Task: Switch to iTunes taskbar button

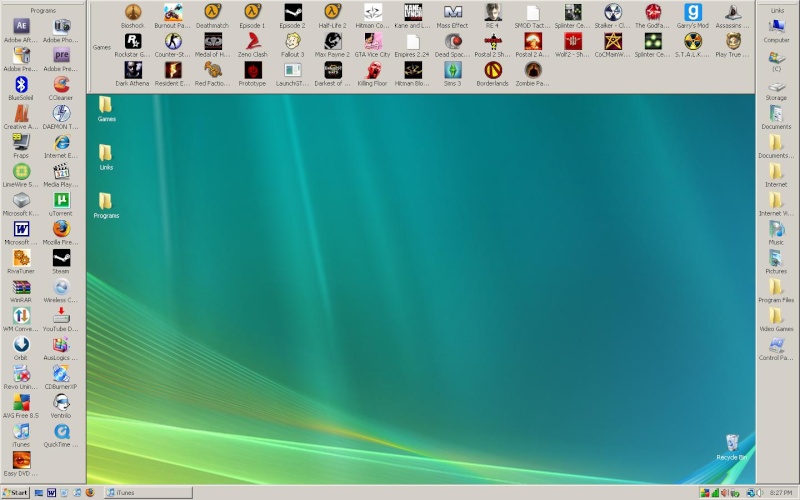Action: (x=148, y=492)
